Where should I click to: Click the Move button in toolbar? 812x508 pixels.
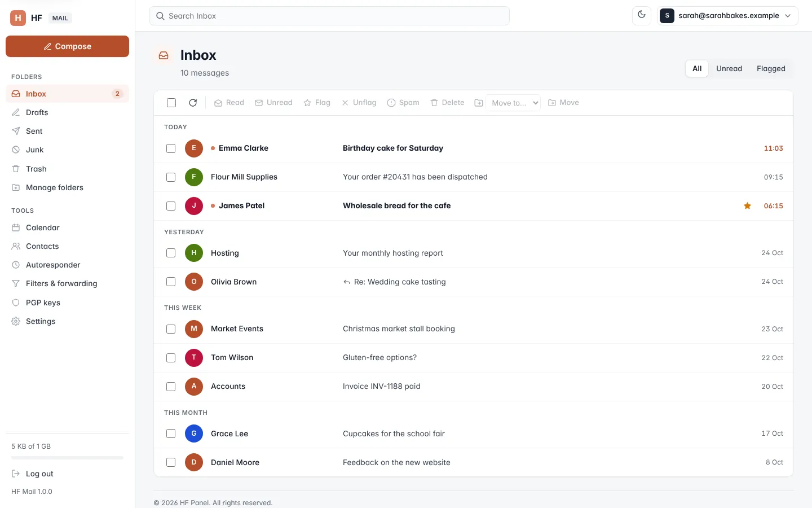(563, 103)
